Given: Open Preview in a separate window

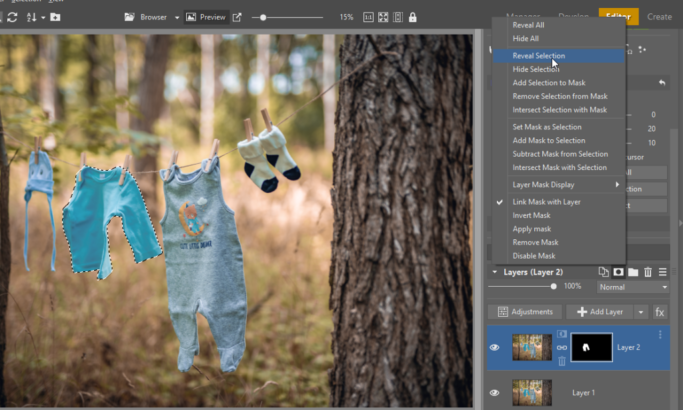Looking at the screenshot, I should (x=237, y=17).
